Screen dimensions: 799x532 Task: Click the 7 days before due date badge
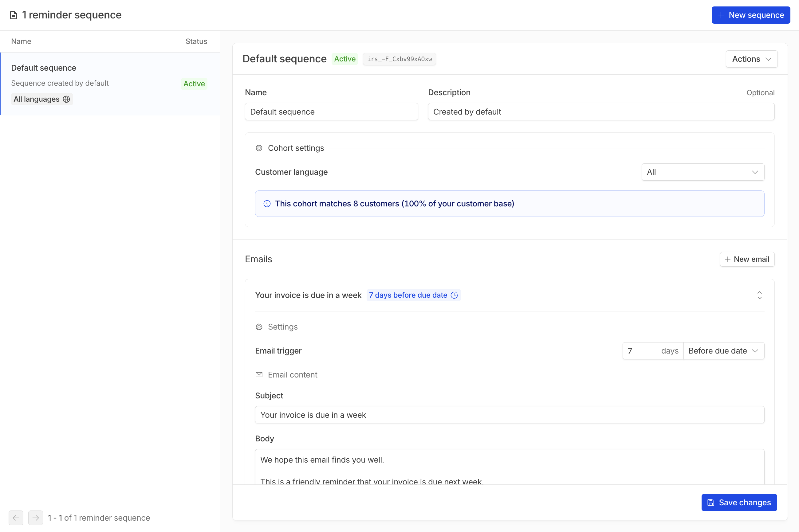pyautogui.click(x=413, y=295)
